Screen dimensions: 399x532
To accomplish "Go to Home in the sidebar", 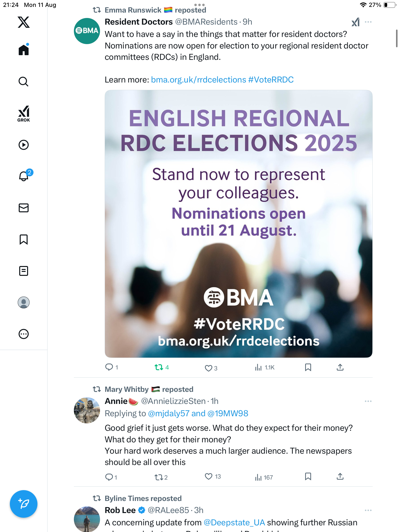I will pyautogui.click(x=24, y=50).
